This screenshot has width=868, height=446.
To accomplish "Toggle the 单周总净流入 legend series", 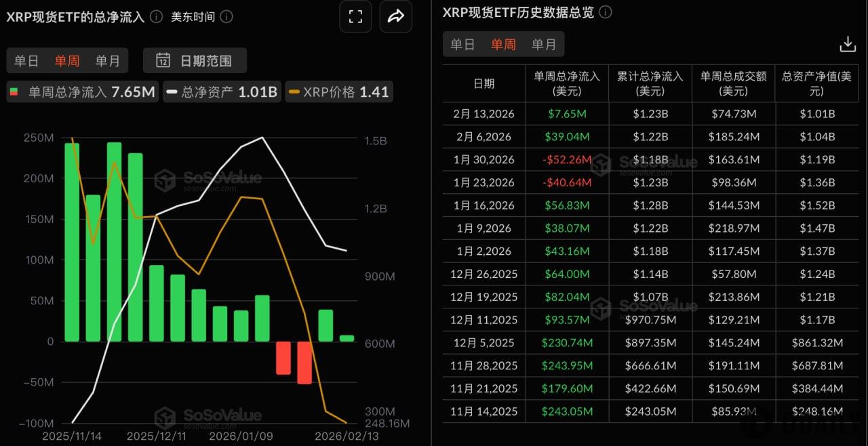I will 81,92.
